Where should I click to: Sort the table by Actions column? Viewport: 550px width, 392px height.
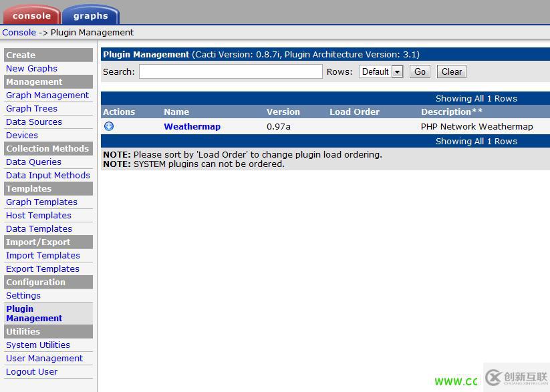119,112
